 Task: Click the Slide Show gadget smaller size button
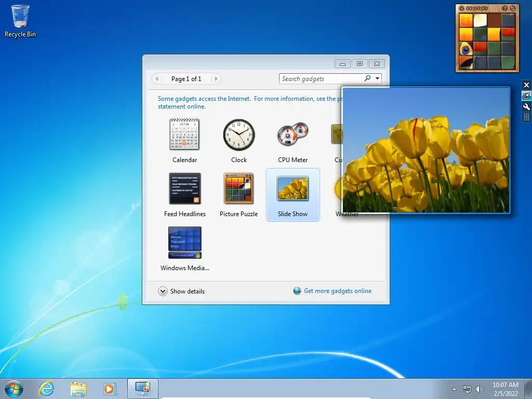tap(526, 96)
